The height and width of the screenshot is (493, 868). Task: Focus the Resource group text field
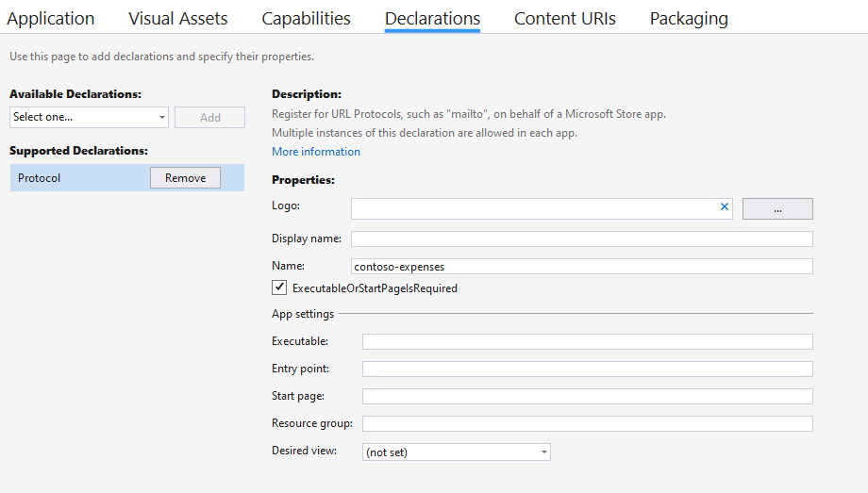(587, 423)
